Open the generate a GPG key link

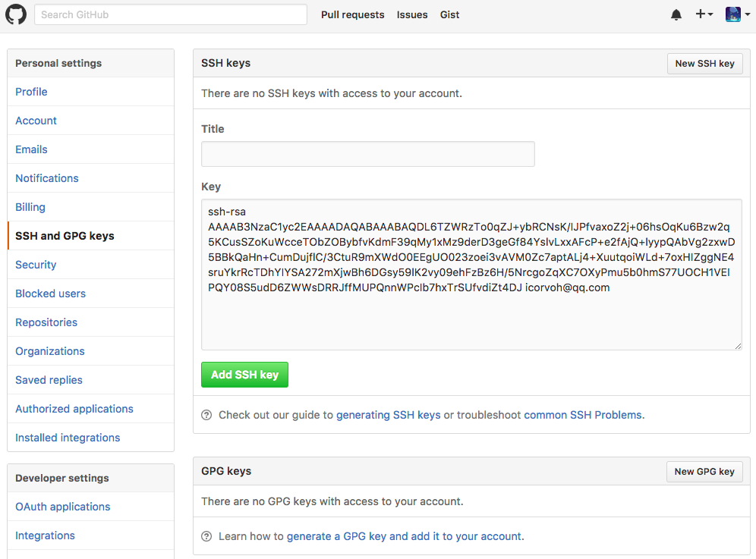tap(404, 536)
